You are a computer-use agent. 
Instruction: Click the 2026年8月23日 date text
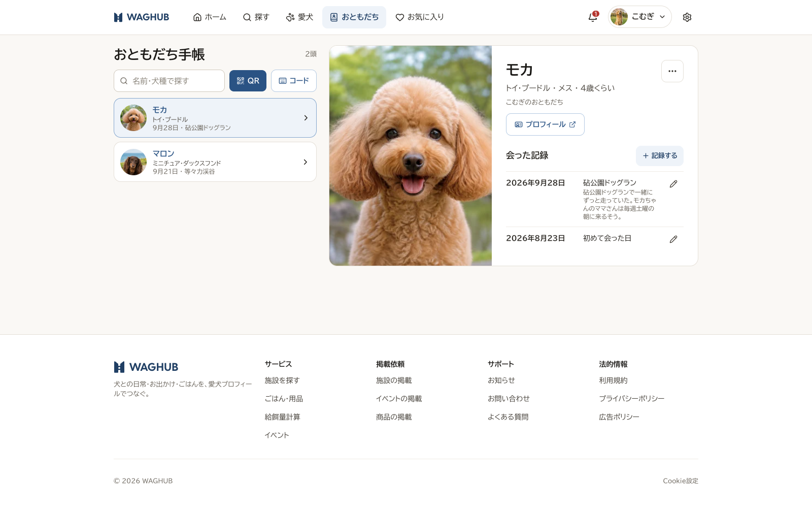535,238
